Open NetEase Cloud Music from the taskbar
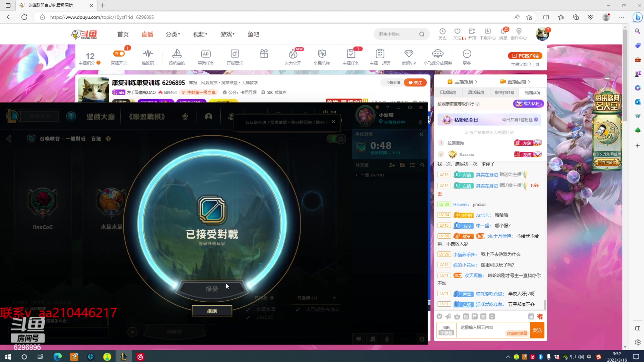The height and width of the screenshot is (362, 644). (140, 357)
